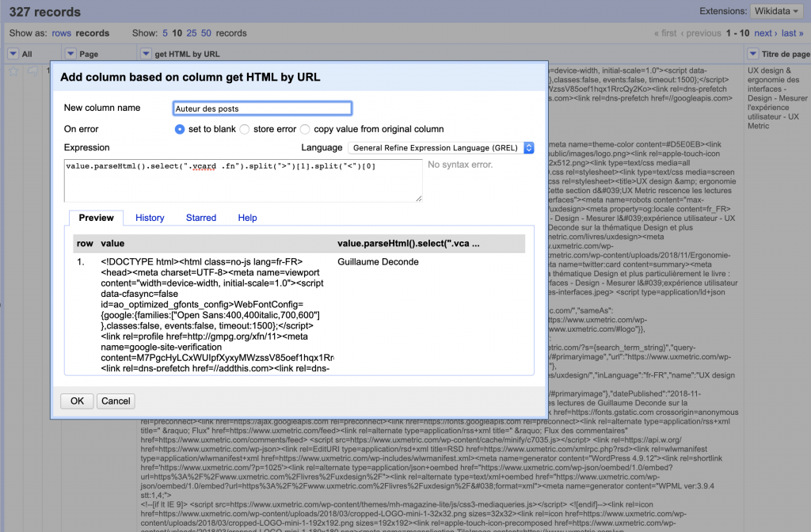The height and width of the screenshot is (532, 811).
Task: Open the All column dropdown menu
Action: [13, 54]
